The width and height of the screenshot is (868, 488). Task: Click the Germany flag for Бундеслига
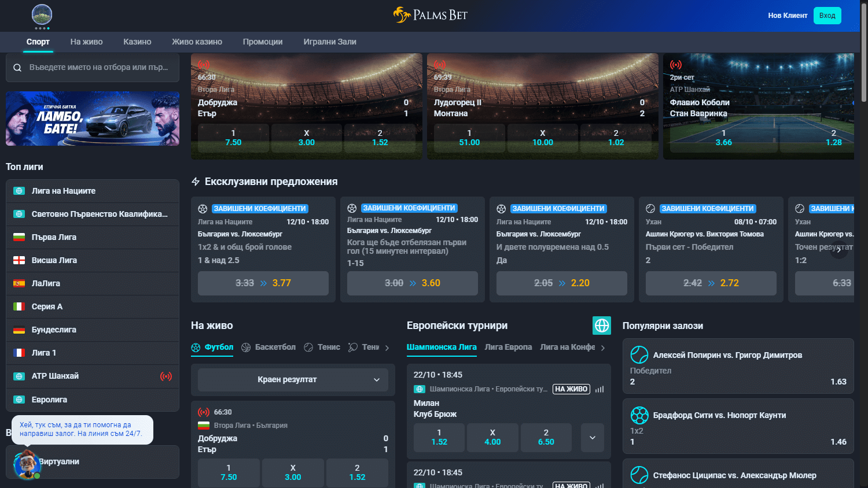(x=19, y=330)
